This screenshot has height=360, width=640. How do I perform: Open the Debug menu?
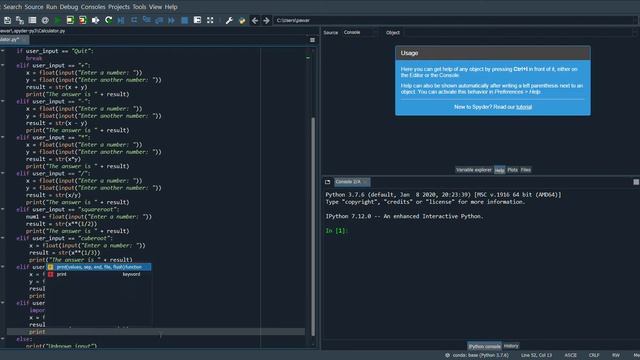pyautogui.click(x=69, y=7)
